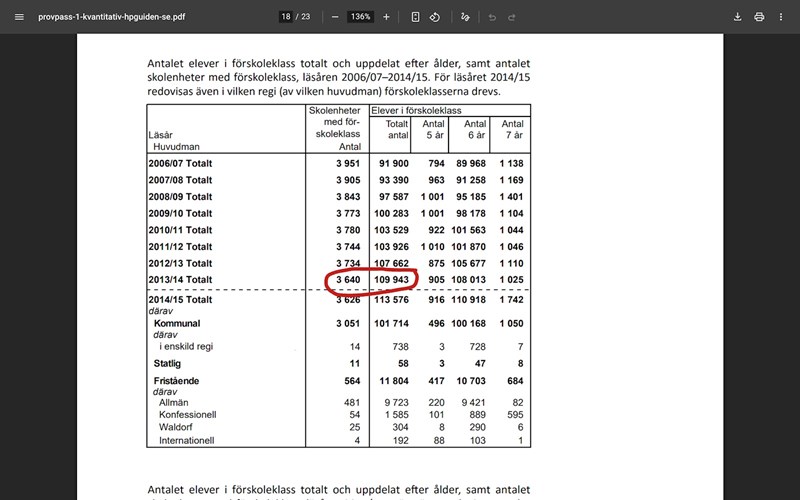The width and height of the screenshot is (800, 500).
Task: Download the PDF file
Action: 737,17
